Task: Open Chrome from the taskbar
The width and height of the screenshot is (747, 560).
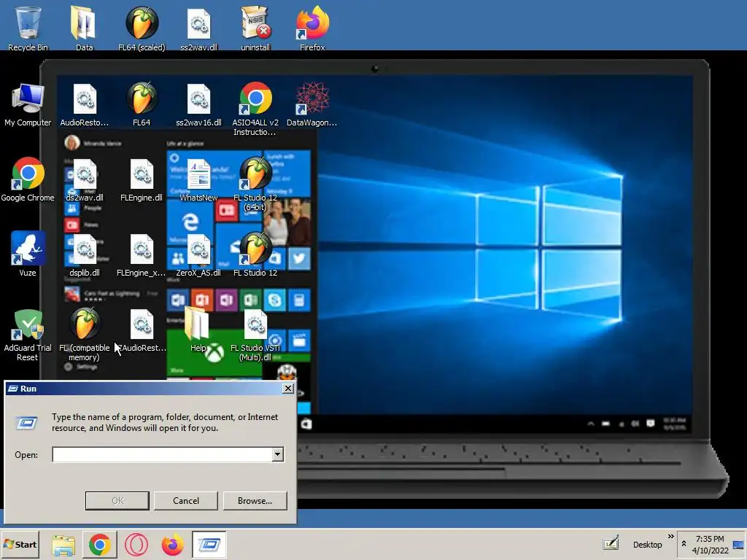Action: coord(99,545)
